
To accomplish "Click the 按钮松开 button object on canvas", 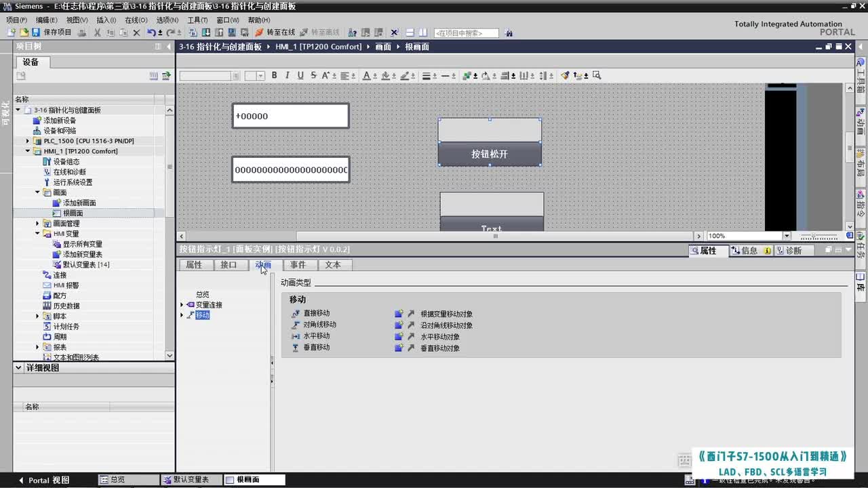I will click(490, 154).
